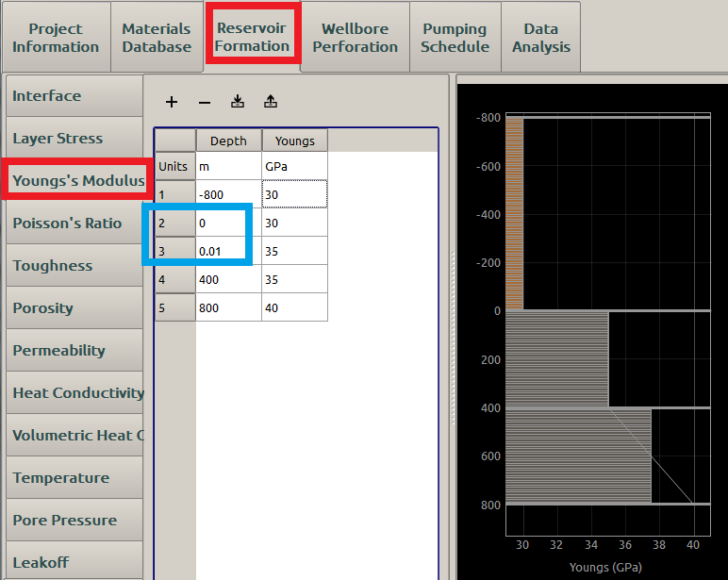Go to Wellbore Perforation tab
This screenshot has width=728, height=580.
tap(356, 38)
